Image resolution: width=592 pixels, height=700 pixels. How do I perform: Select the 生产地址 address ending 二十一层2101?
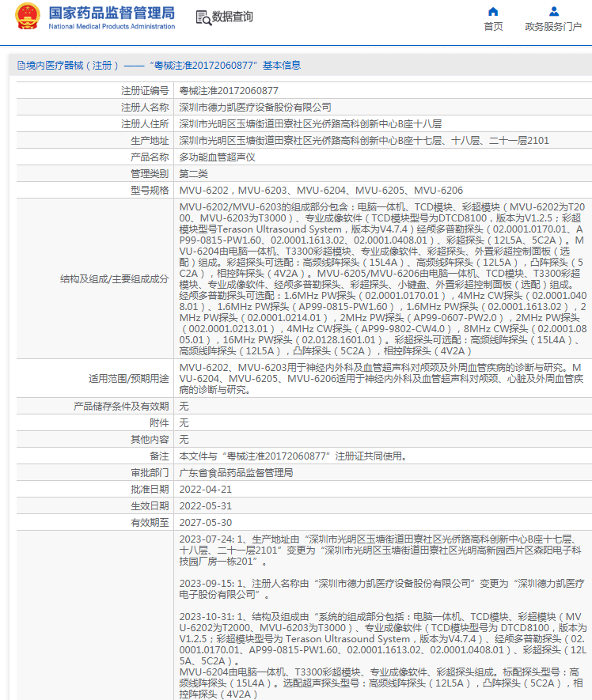pos(364,141)
